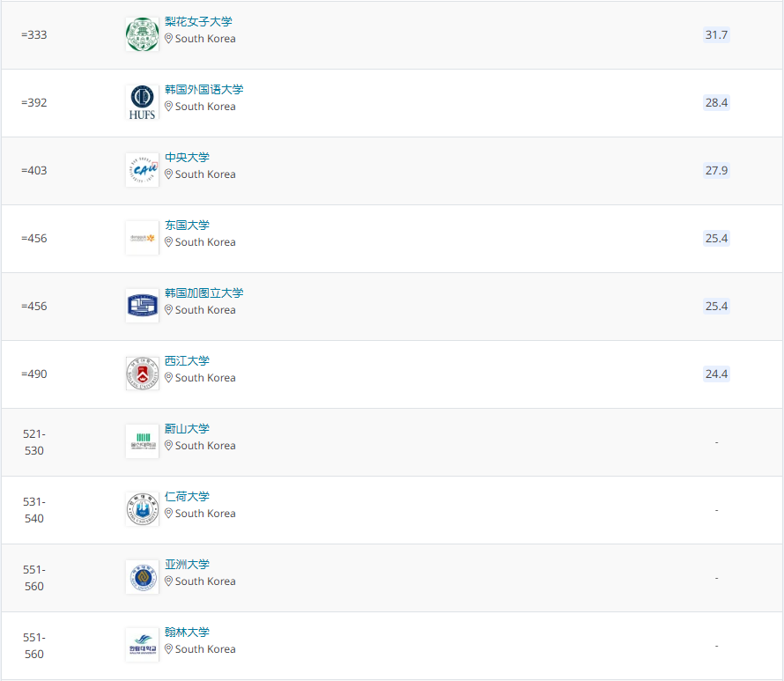Click the rank =392

pyautogui.click(x=34, y=102)
